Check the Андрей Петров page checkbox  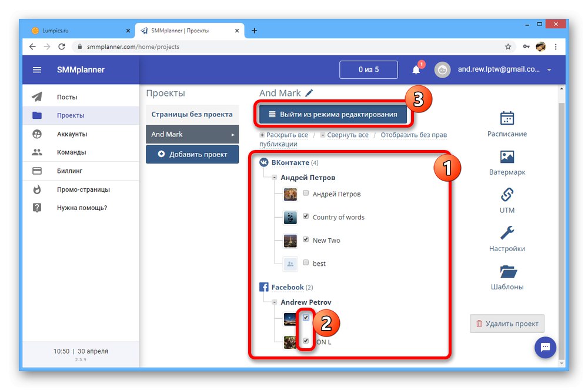click(x=306, y=193)
